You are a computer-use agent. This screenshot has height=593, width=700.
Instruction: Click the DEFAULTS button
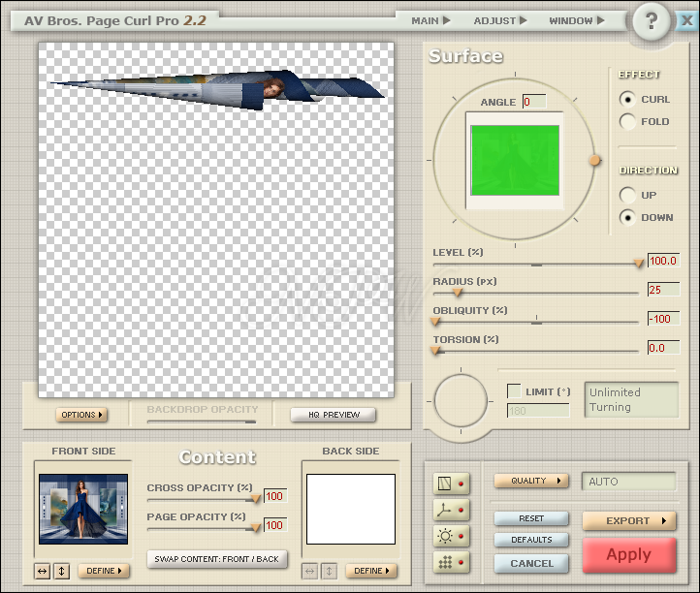(531, 540)
